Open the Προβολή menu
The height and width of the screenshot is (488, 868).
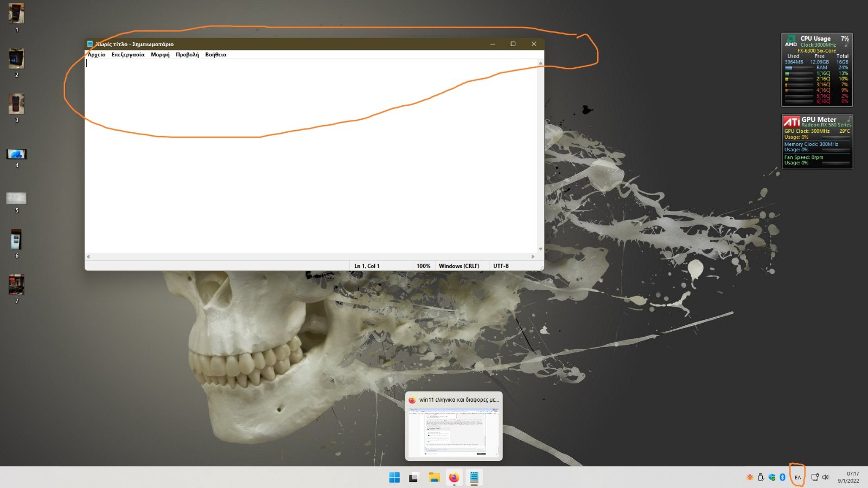tap(187, 55)
